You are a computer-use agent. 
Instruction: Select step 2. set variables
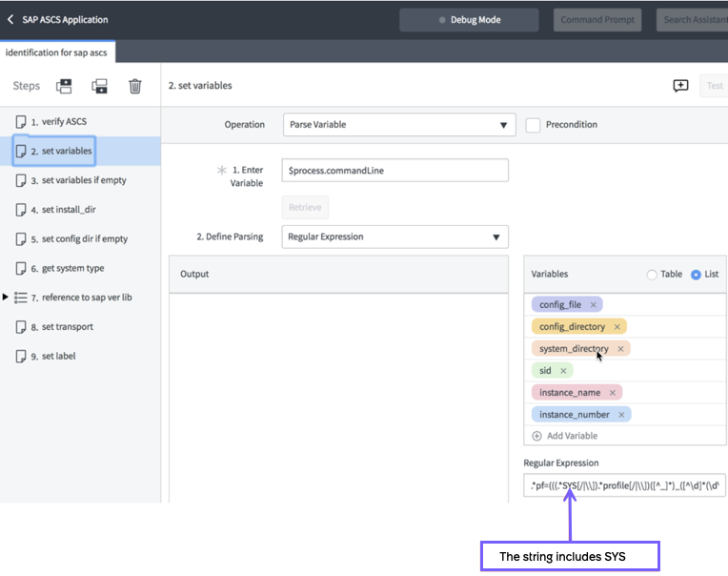click(x=80, y=151)
